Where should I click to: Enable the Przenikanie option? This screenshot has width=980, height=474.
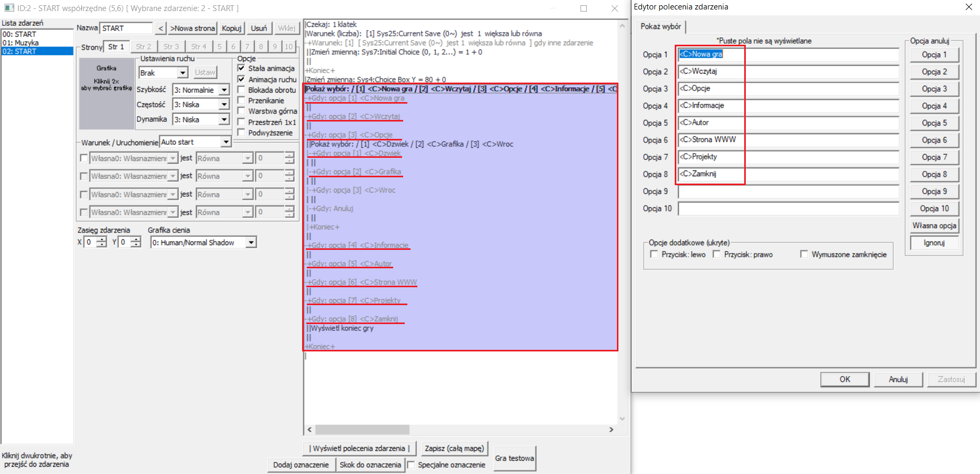pyautogui.click(x=242, y=100)
